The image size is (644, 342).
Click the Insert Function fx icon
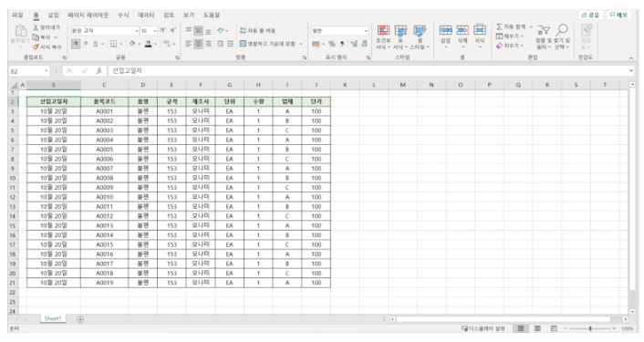point(99,71)
